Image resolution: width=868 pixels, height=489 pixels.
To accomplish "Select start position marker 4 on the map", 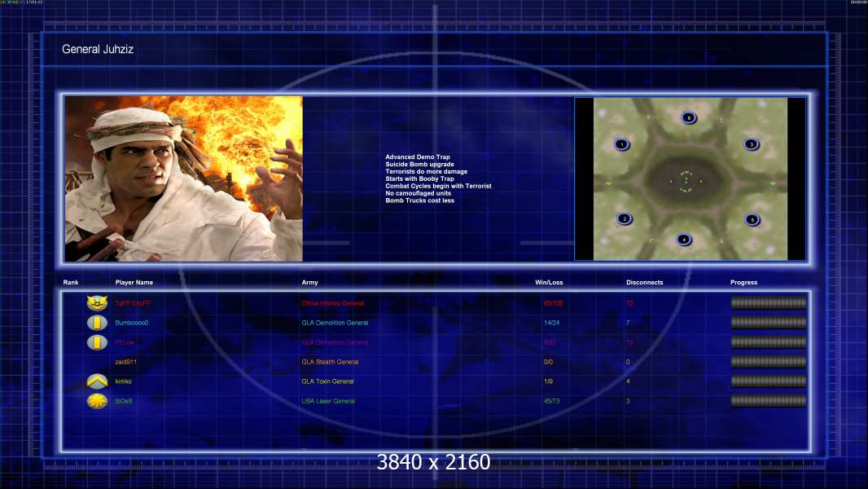I will [x=684, y=240].
